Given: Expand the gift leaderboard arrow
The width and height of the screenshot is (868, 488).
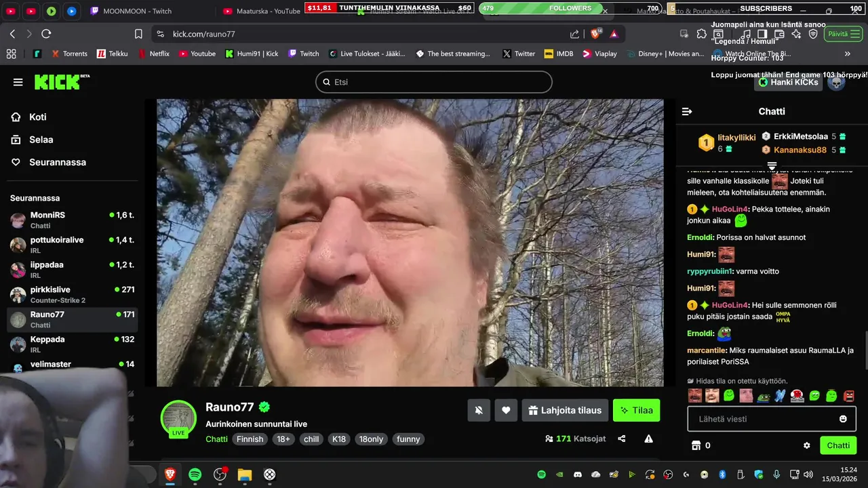Looking at the screenshot, I should click(x=772, y=166).
